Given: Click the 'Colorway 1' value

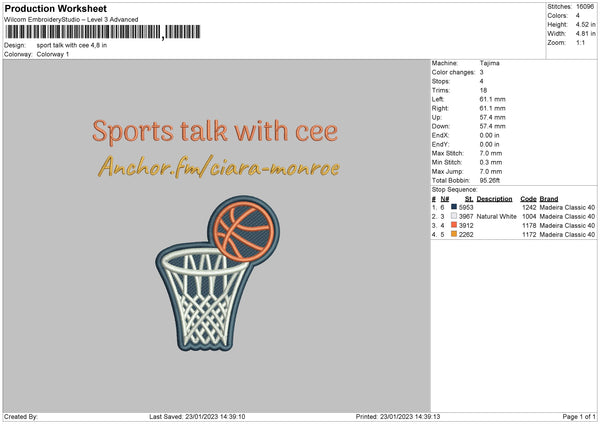Looking at the screenshot, I should (53, 54).
